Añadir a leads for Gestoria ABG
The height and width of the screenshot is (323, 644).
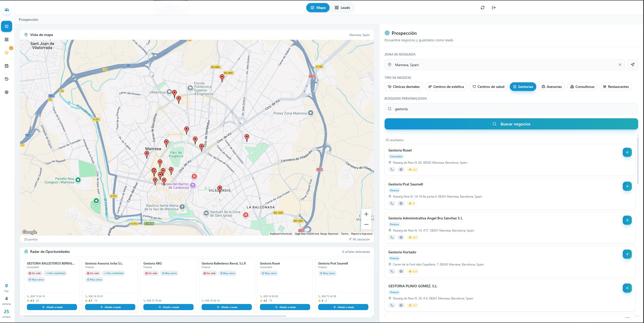[x=168, y=307]
